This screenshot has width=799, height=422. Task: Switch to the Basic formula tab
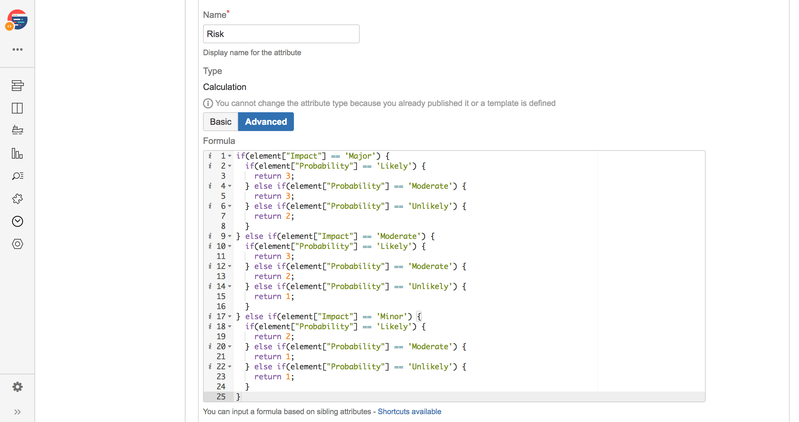[x=220, y=122]
